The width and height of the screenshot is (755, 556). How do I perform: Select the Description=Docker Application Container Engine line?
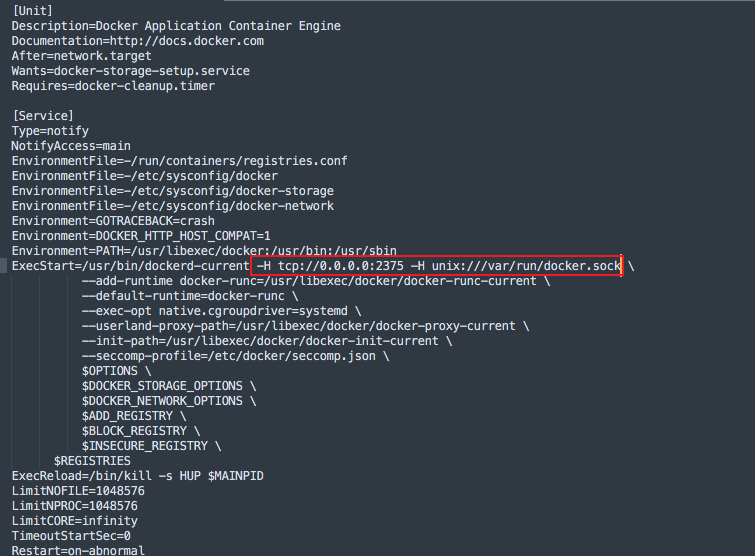176,26
